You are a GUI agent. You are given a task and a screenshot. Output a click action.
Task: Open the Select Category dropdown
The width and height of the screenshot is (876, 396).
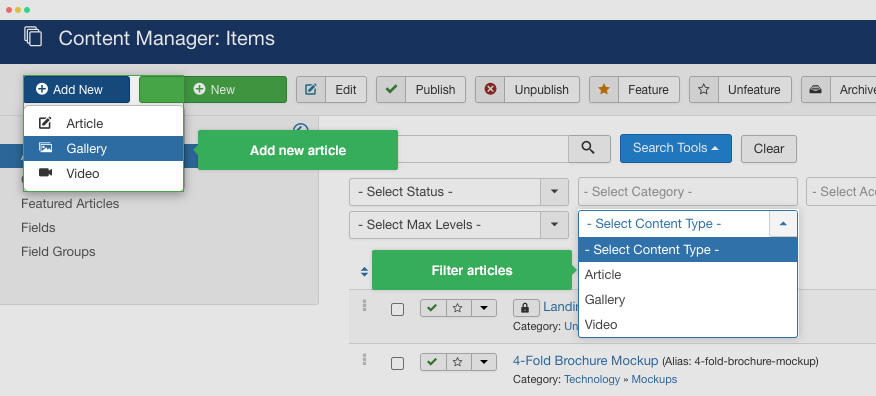click(688, 192)
